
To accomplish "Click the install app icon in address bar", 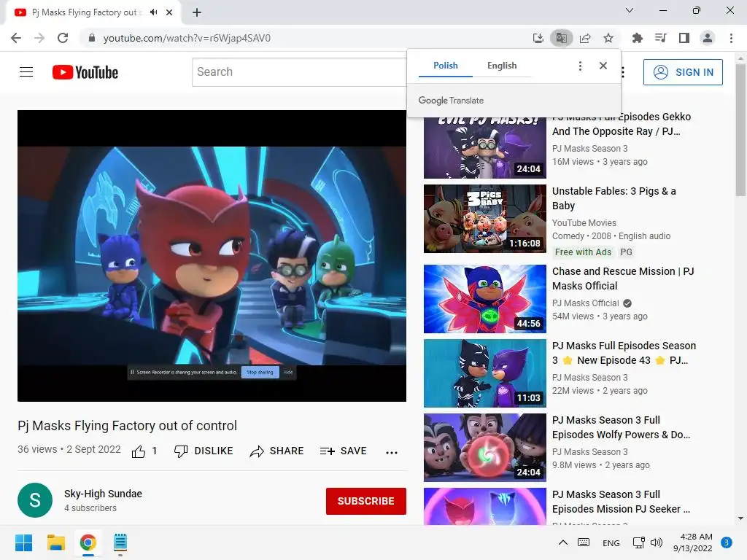I will pyautogui.click(x=538, y=38).
